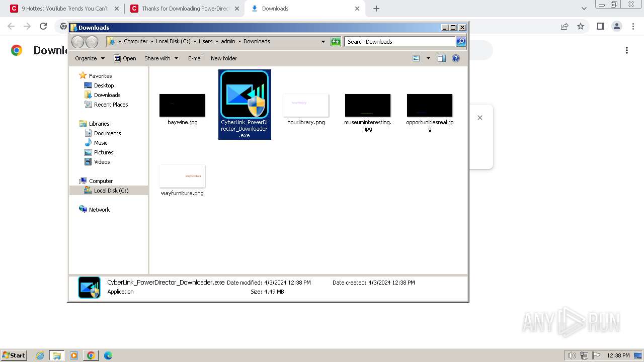Select wayfurniture.png file

[182, 176]
